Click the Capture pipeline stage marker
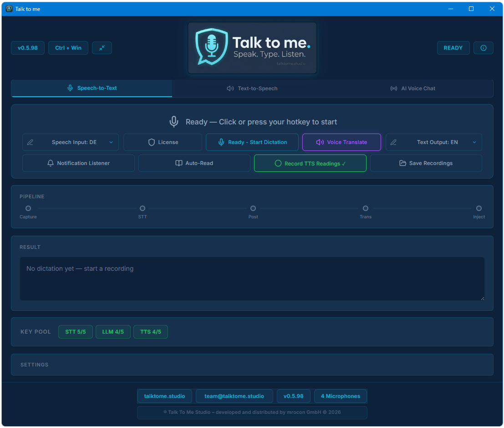504x428 pixels. 28,208
